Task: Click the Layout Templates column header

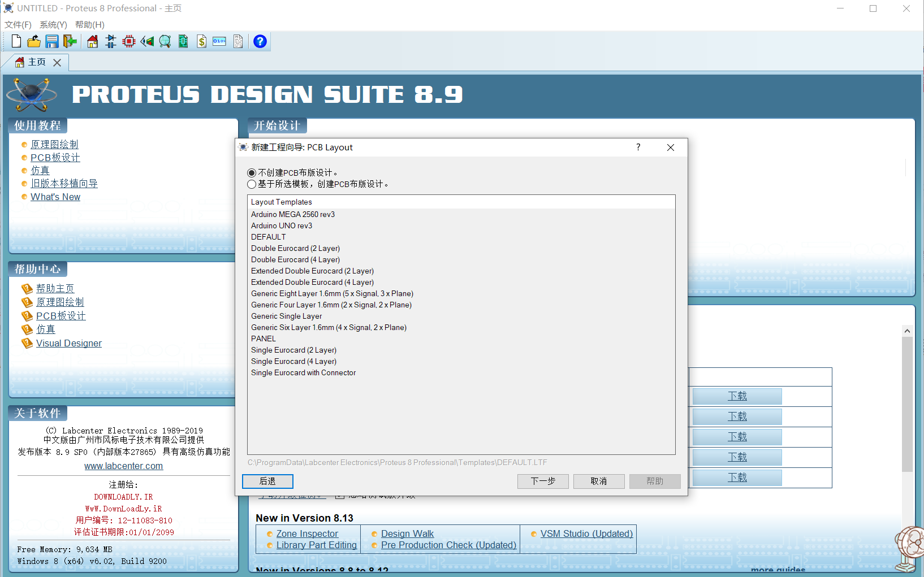Action: 461,202
